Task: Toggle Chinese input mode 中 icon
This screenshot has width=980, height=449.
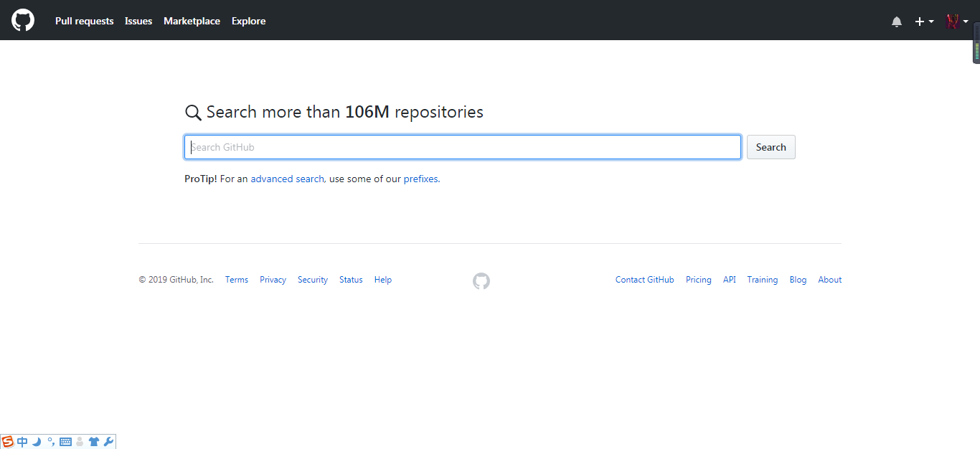Action: coord(22,442)
